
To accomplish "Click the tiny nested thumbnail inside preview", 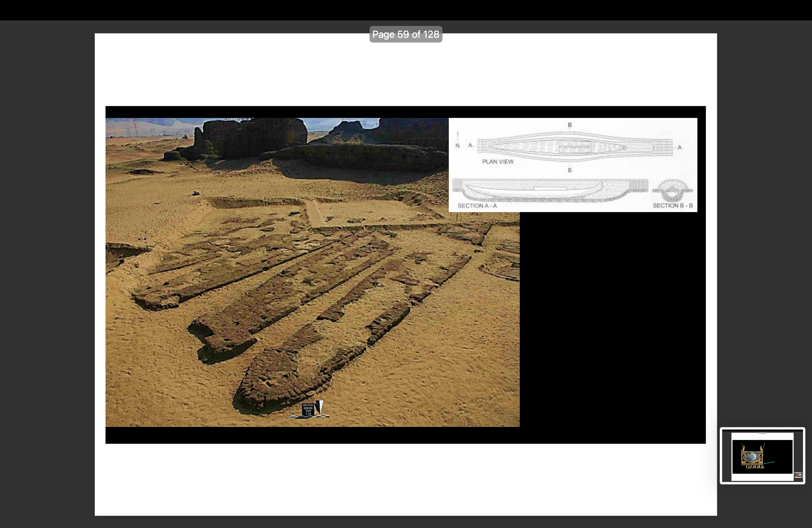I will 798,475.
